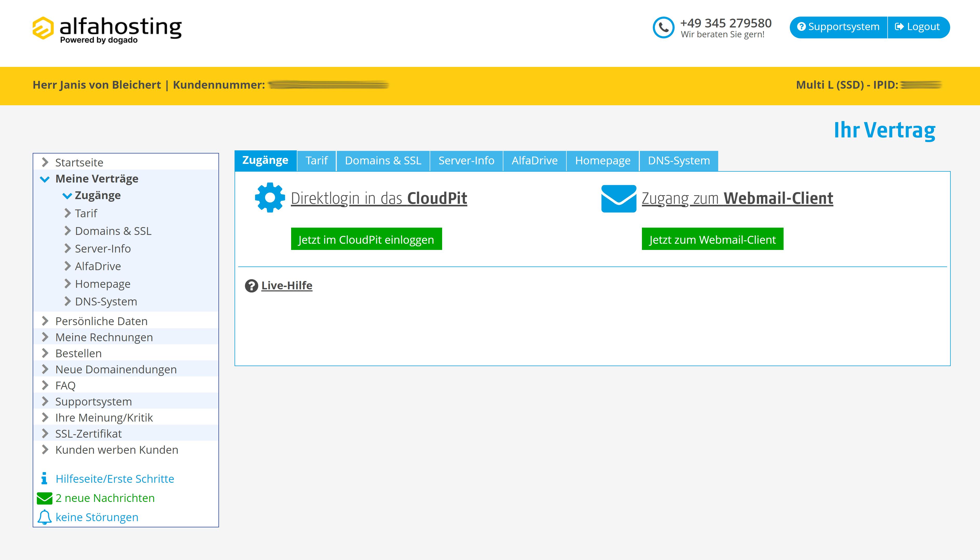Click Jetzt zum Webmail-Client button
This screenshot has height=560, width=980.
[x=712, y=239]
